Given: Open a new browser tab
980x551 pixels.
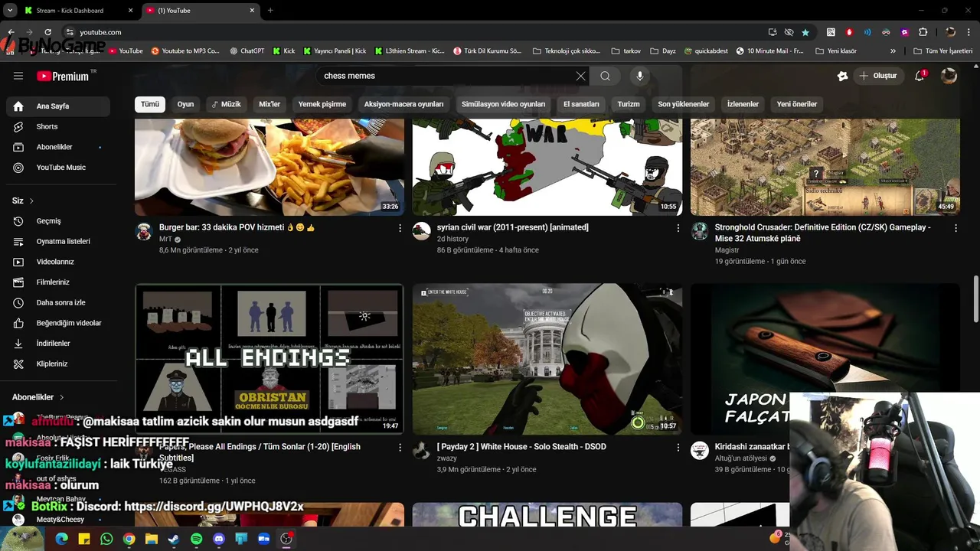Looking at the screenshot, I should point(269,11).
